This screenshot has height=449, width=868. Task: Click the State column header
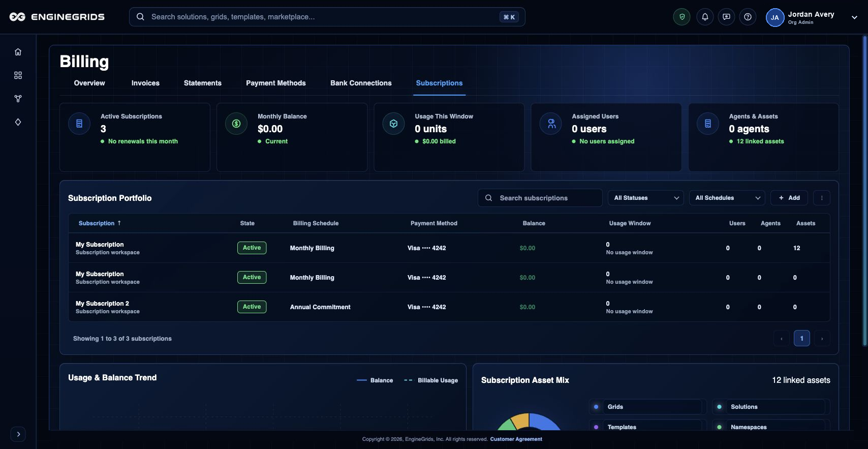click(247, 223)
